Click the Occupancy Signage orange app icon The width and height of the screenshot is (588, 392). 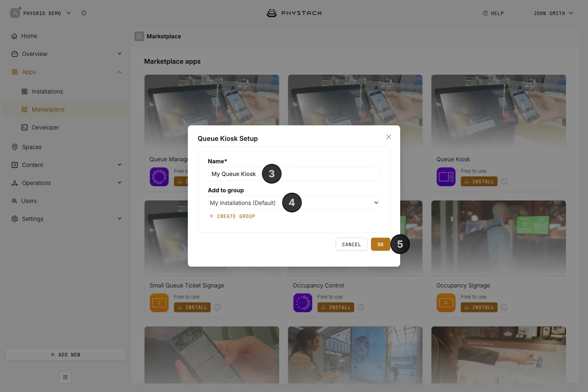tap(446, 303)
